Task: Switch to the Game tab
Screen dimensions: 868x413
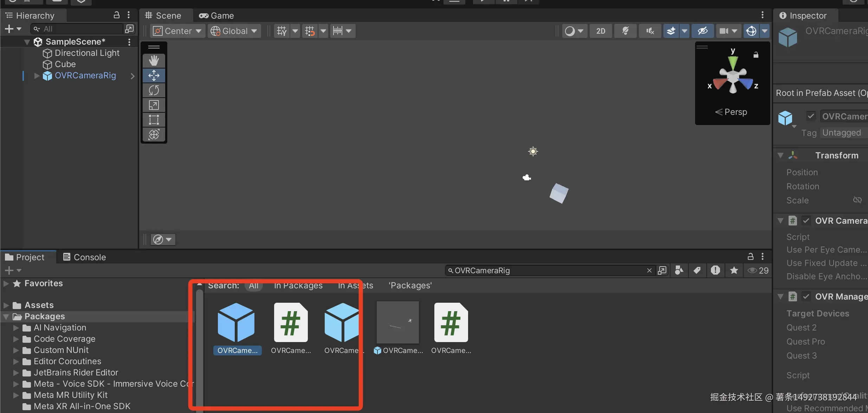Action: click(216, 16)
